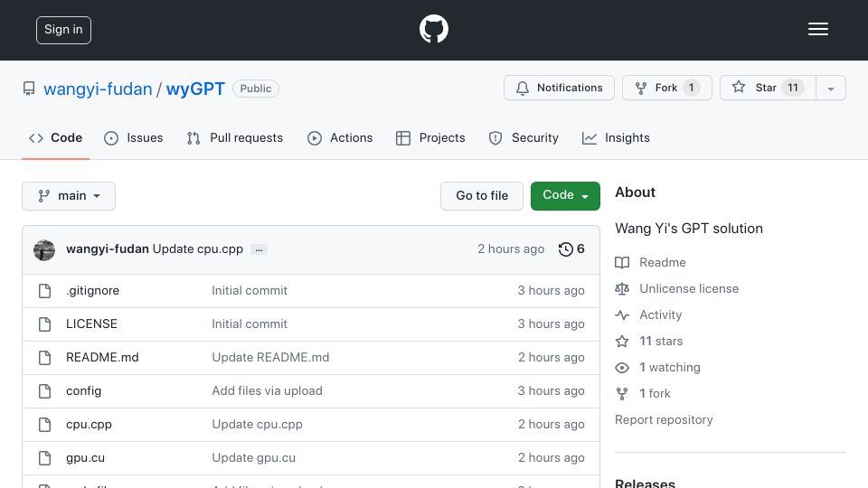Open the 1 fork link
Image resolution: width=868 pixels, height=488 pixels.
(655, 393)
